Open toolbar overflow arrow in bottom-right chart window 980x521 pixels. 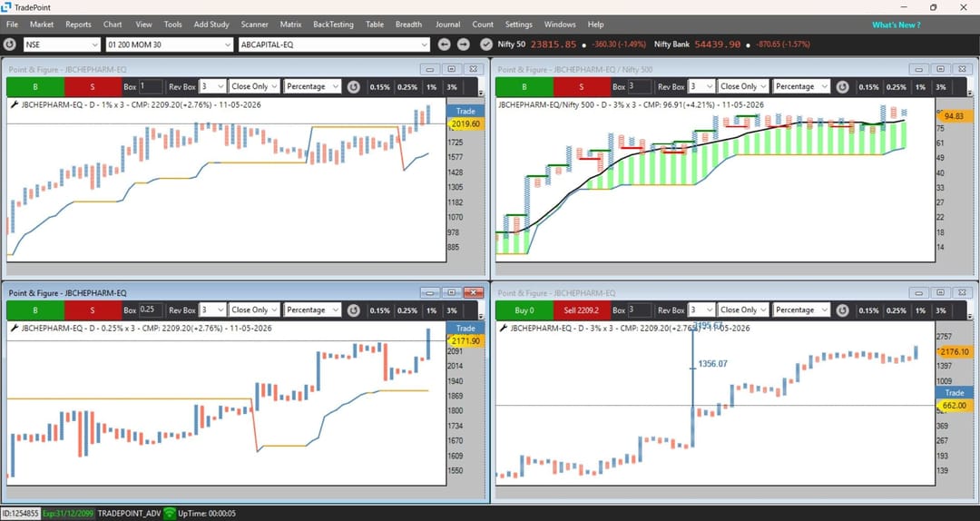pyautogui.click(x=970, y=316)
